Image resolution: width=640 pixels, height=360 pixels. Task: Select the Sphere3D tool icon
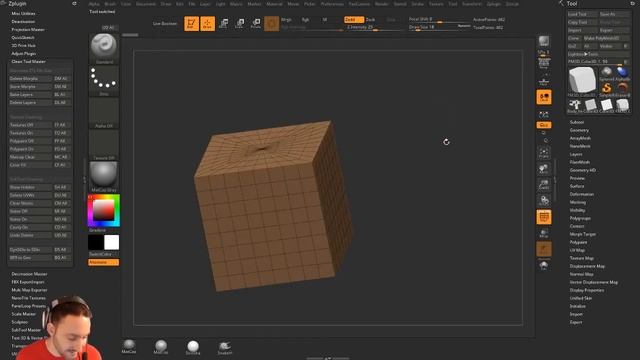click(x=607, y=73)
